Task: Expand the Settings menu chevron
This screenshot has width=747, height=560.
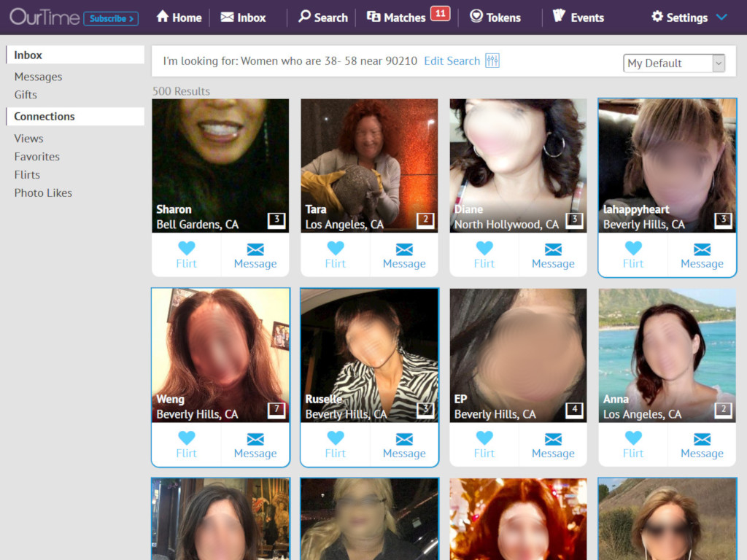Action: [721, 17]
